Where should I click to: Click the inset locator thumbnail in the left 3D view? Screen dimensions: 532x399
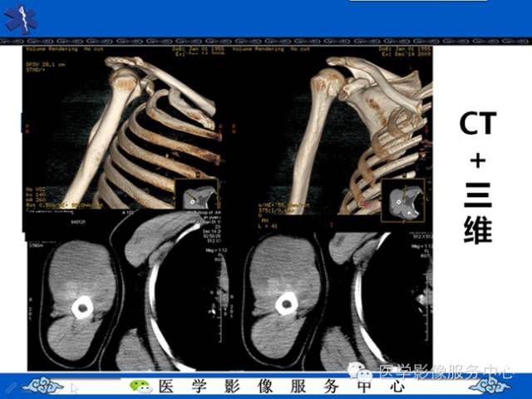pos(197,195)
